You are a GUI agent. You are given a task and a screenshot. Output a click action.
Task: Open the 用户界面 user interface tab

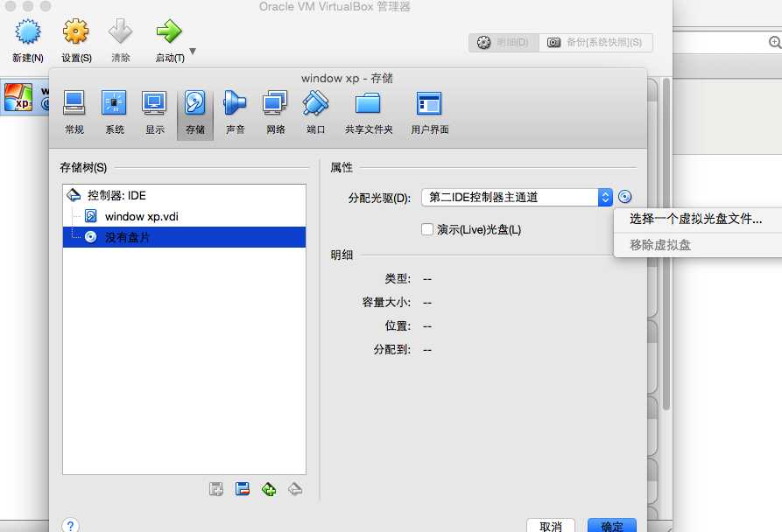point(429,113)
